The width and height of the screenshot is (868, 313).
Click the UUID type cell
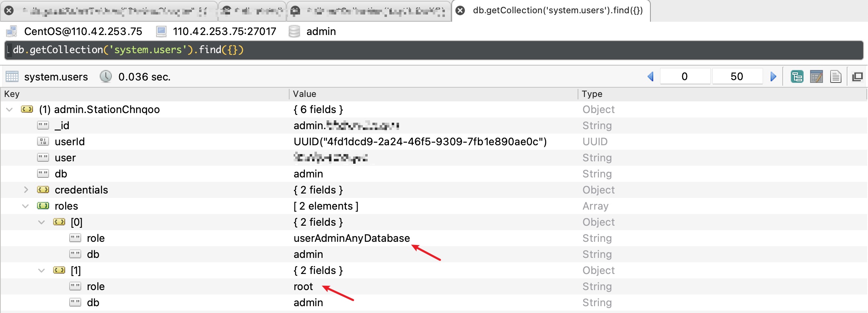pyautogui.click(x=595, y=142)
